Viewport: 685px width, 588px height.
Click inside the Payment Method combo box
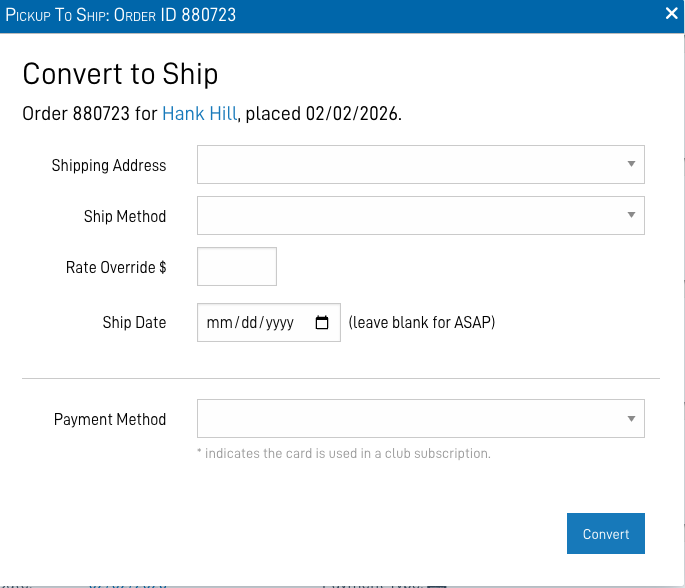[x=410, y=419]
